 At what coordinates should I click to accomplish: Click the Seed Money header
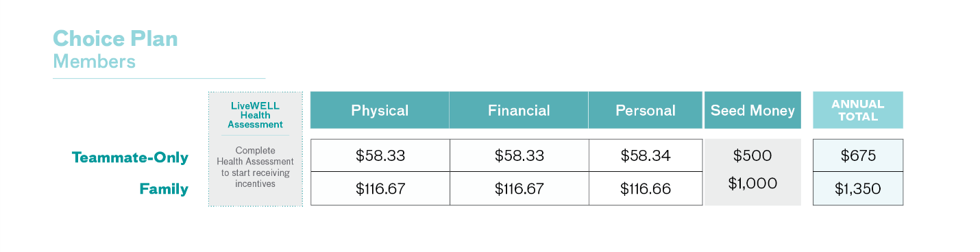[x=752, y=110]
